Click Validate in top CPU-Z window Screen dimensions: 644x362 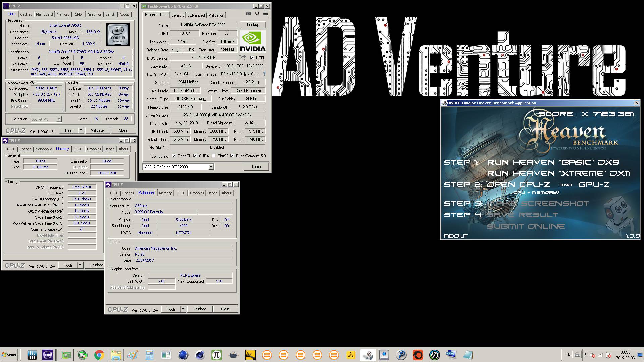tap(97, 130)
